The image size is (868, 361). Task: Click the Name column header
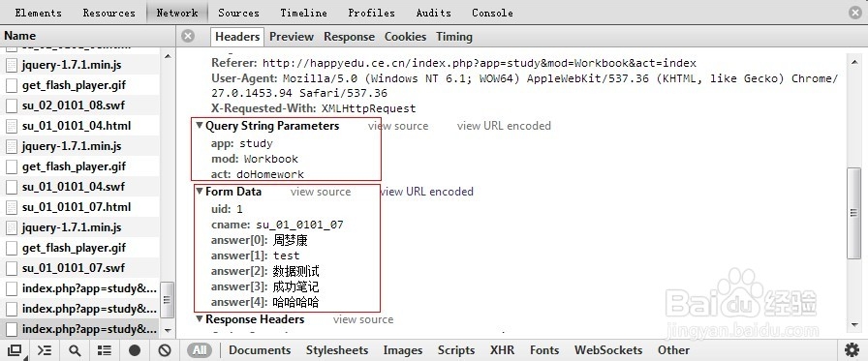click(x=20, y=36)
